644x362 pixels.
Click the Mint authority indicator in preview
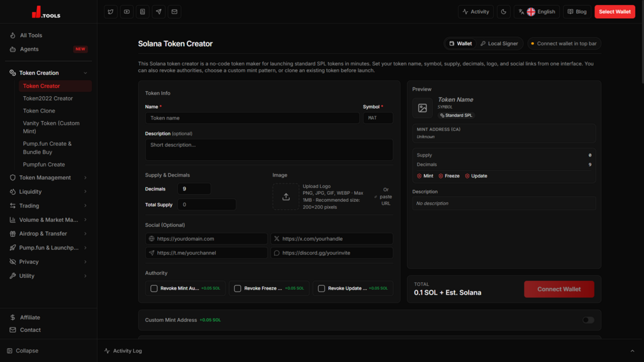(425, 176)
